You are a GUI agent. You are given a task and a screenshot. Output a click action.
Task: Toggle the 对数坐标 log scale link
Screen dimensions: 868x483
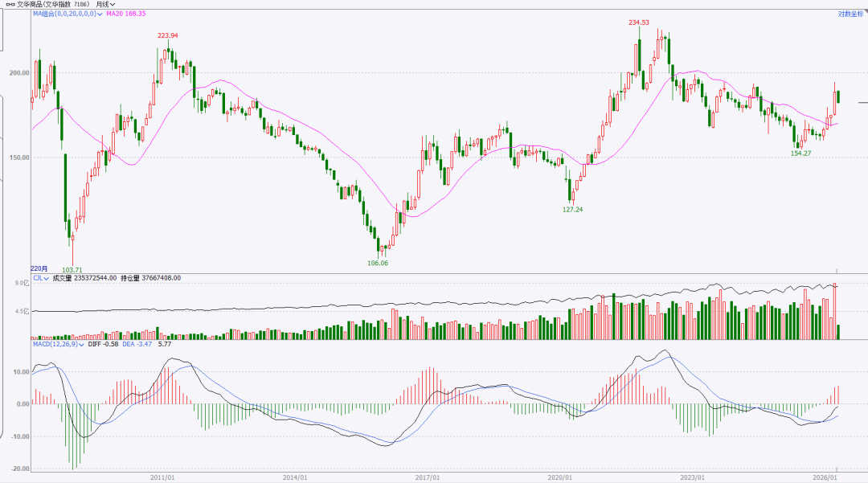(x=849, y=14)
